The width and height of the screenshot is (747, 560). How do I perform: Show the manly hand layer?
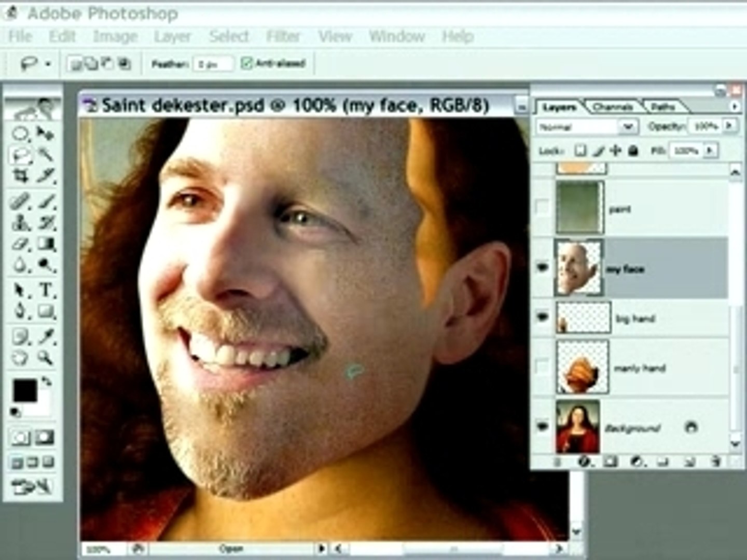[542, 367]
